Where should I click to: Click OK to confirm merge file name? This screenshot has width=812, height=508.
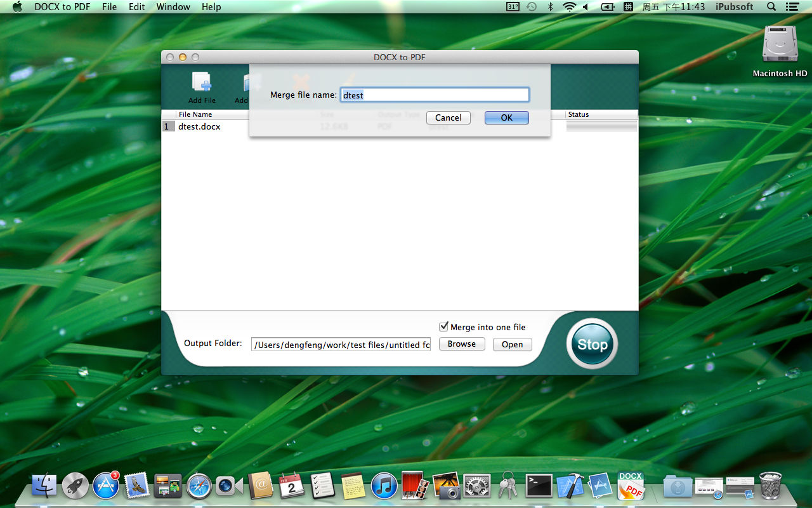[x=506, y=117]
